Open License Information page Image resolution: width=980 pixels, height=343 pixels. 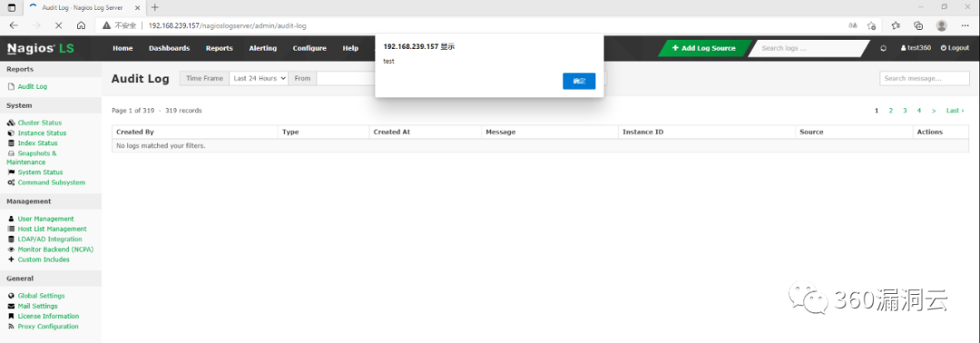[x=49, y=316]
